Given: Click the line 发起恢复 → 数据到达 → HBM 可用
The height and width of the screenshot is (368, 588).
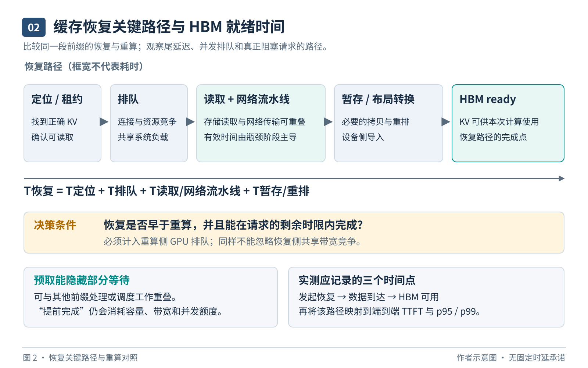Looking at the screenshot, I should (369, 297).
